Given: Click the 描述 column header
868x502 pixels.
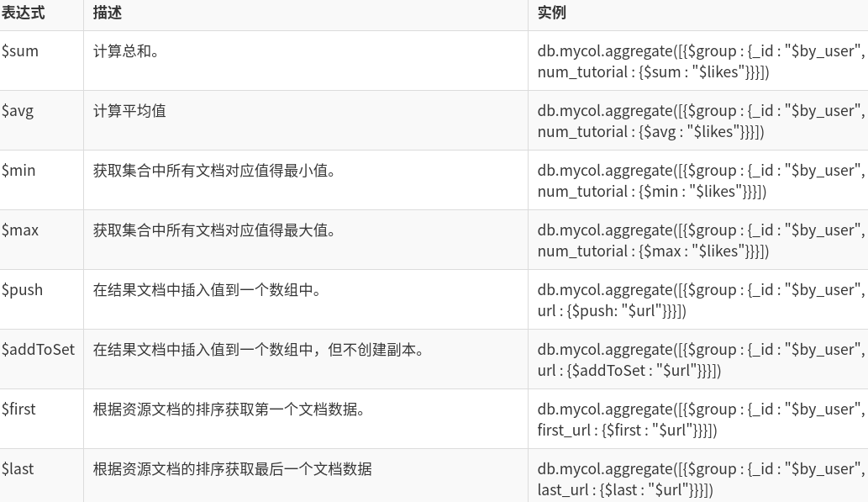Looking at the screenshot, I should (108, 13).
